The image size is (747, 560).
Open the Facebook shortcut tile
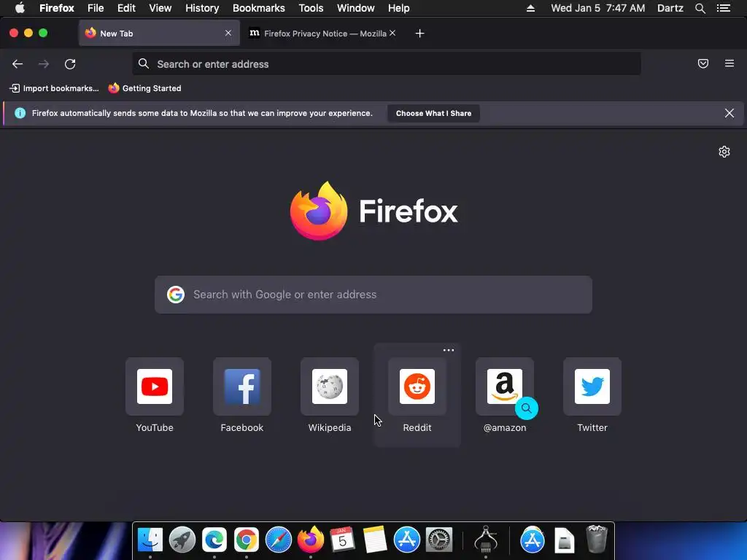pos(242,386)
